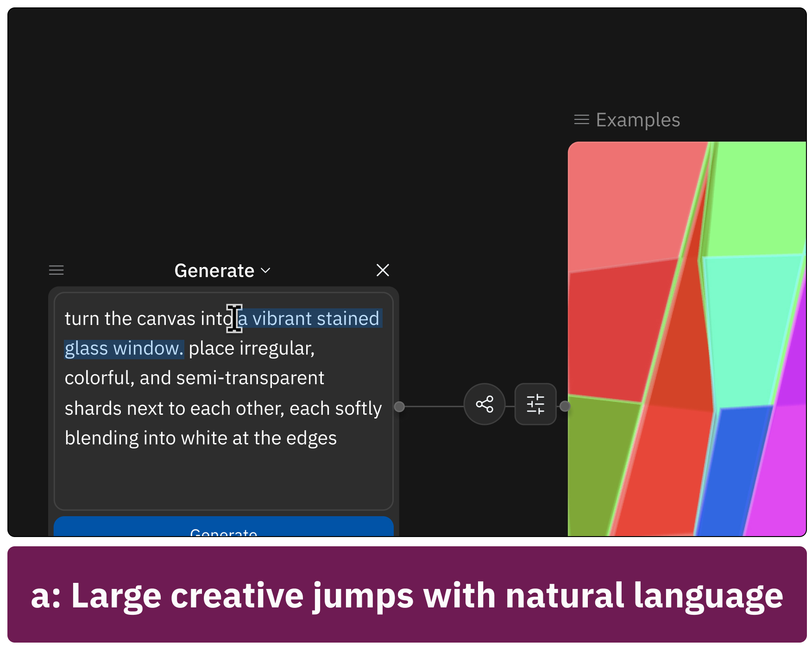
Task: Open the Generate panel hamburger menu
Action: [57, 270]
